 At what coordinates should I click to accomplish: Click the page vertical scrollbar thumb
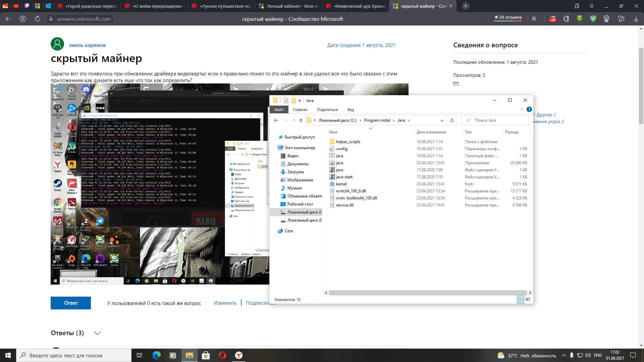(x=641, y=86)
